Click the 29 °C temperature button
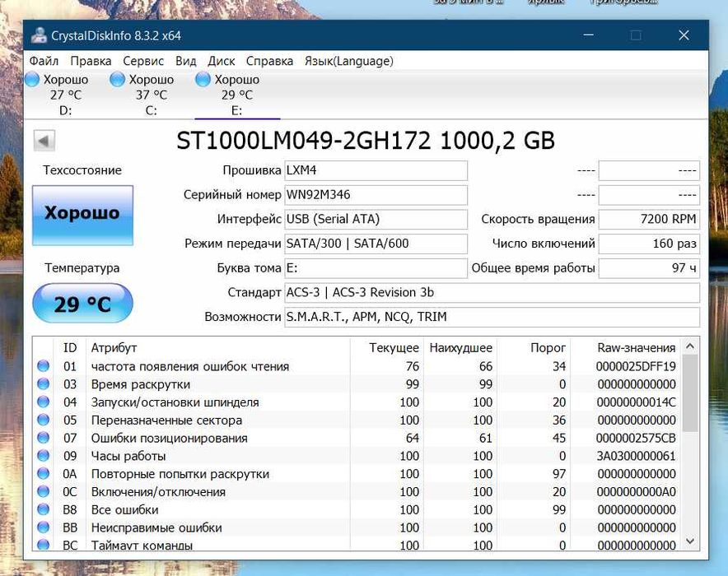728x576 pixels. pos(82,304)
